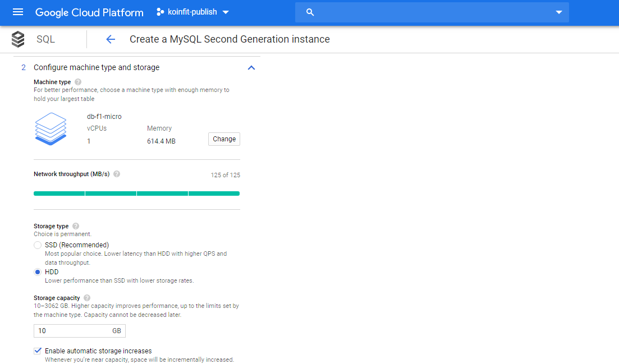Click the search magnifier icon
This screenshot has width=619, height=364.
click(x=310, y=12)
